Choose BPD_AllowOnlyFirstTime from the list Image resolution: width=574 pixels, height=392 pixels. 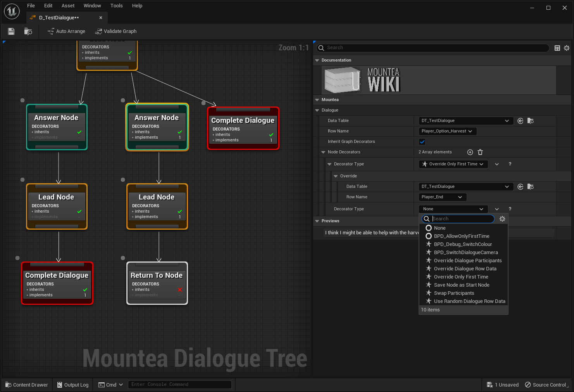461,236
